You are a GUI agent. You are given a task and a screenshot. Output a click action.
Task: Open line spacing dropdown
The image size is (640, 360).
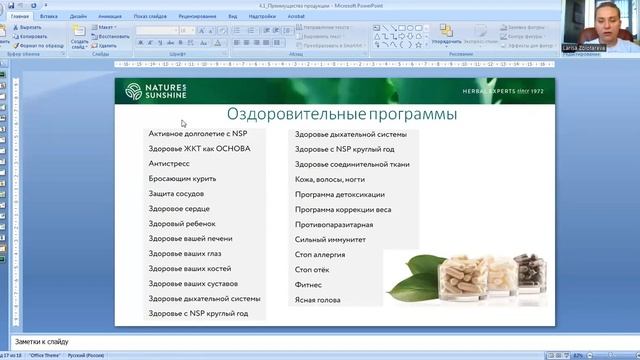click(x=287, y=31)
